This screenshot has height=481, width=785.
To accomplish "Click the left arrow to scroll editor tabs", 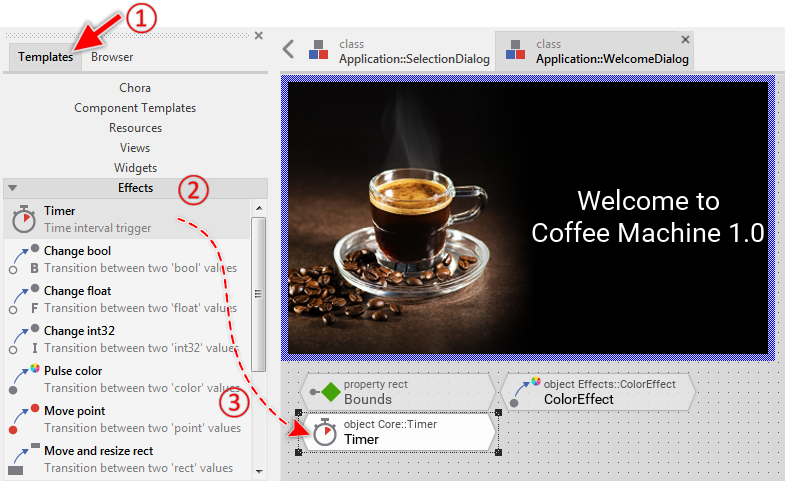I will (288, 49).
